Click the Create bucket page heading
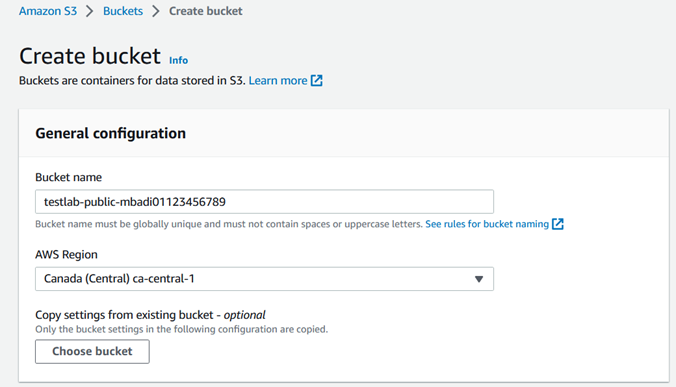The width and height of the screenshot is (676, 387). [90, 56]
